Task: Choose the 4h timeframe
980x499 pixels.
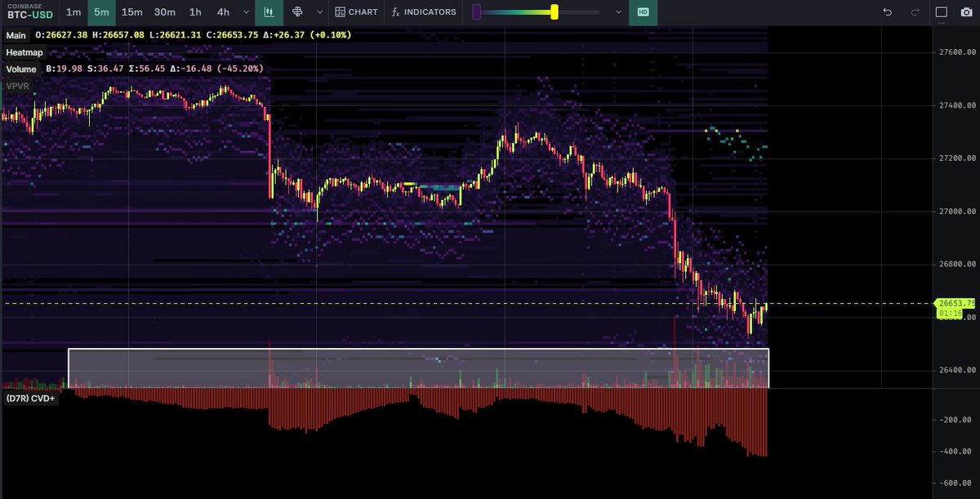Action: pyautogui.click(x=223, y=12)
